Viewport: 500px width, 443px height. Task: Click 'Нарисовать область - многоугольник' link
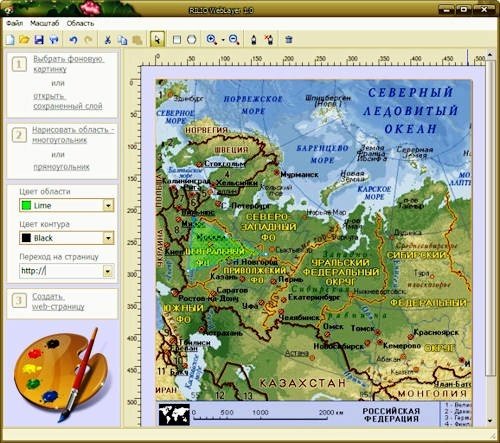73,134
